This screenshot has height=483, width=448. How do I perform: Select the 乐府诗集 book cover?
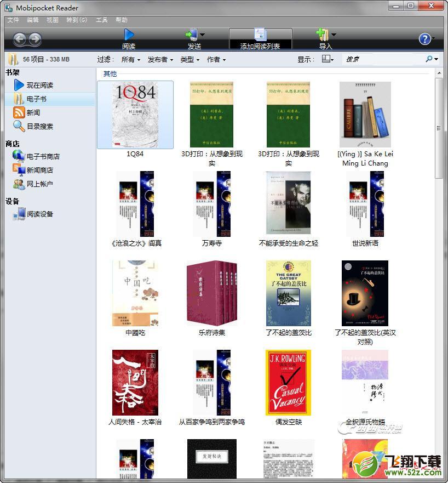click(212, 293)
